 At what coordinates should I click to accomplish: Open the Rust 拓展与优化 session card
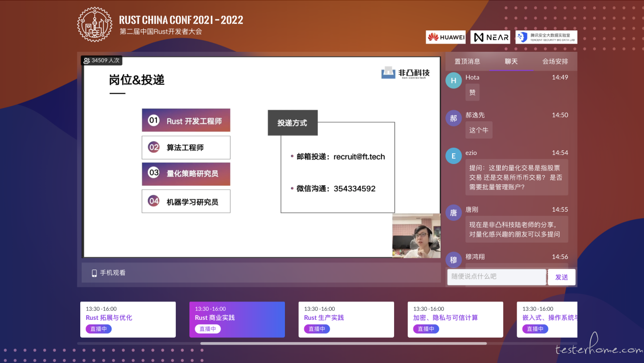coord(128,319)
